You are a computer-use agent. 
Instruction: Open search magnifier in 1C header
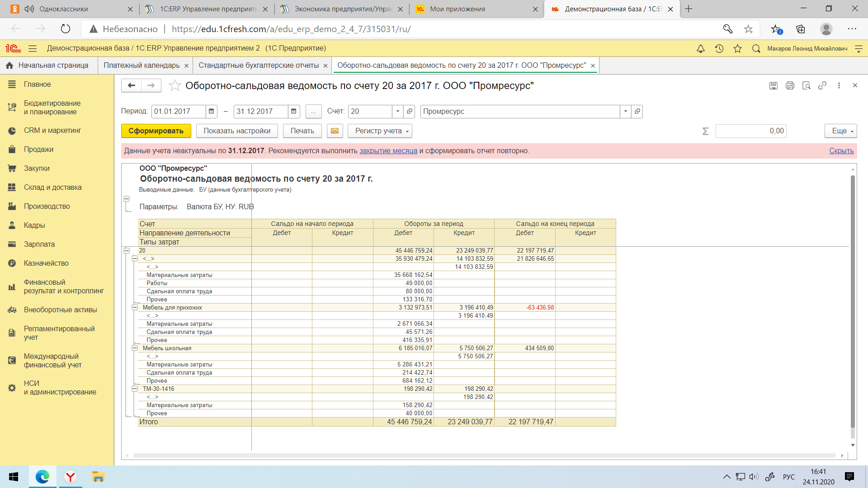[756, 48]
